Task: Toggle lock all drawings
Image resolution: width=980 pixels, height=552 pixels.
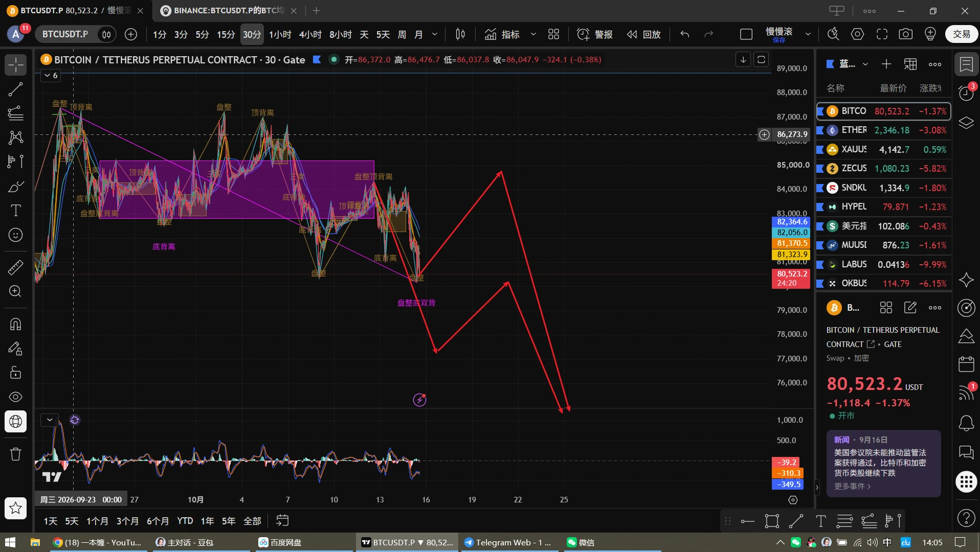Action: point(16,372)
